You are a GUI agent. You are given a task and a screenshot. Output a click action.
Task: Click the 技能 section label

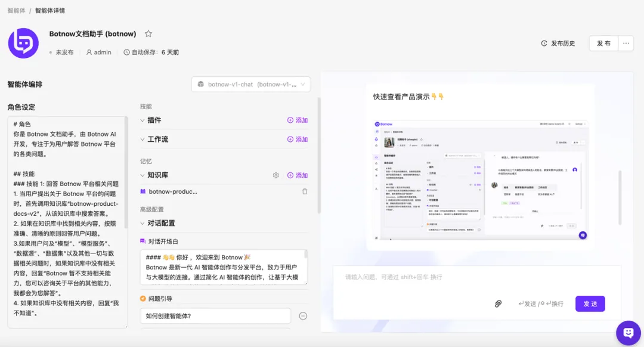[146, 106]
